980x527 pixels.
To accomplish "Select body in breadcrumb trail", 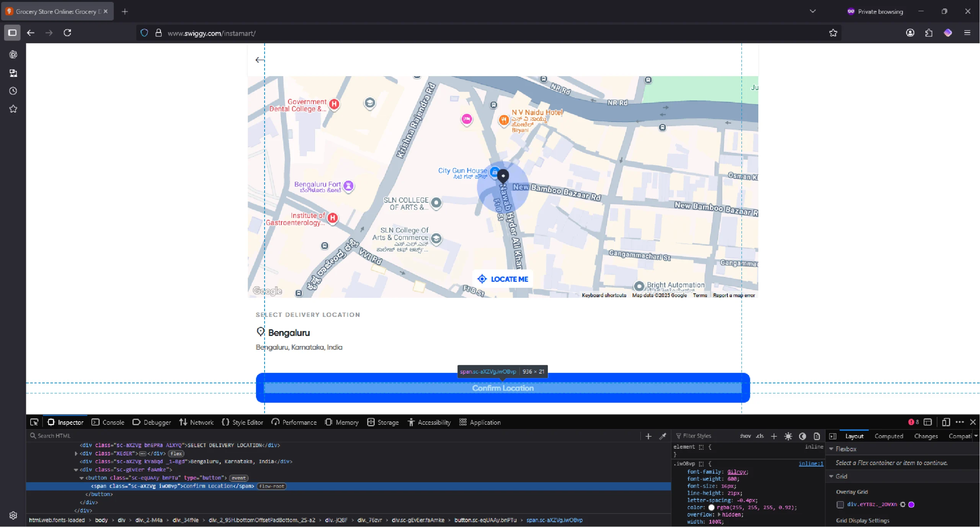I will pos(101,520).
